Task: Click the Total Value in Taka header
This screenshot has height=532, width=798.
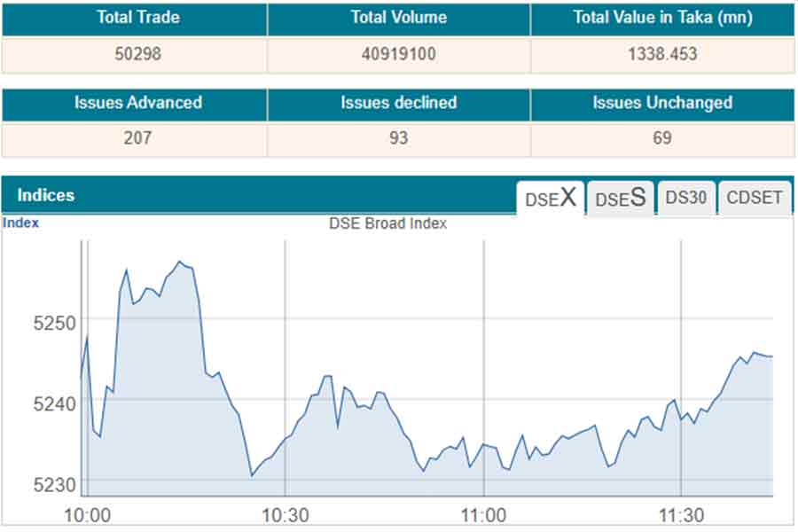Action: point(661,18)
